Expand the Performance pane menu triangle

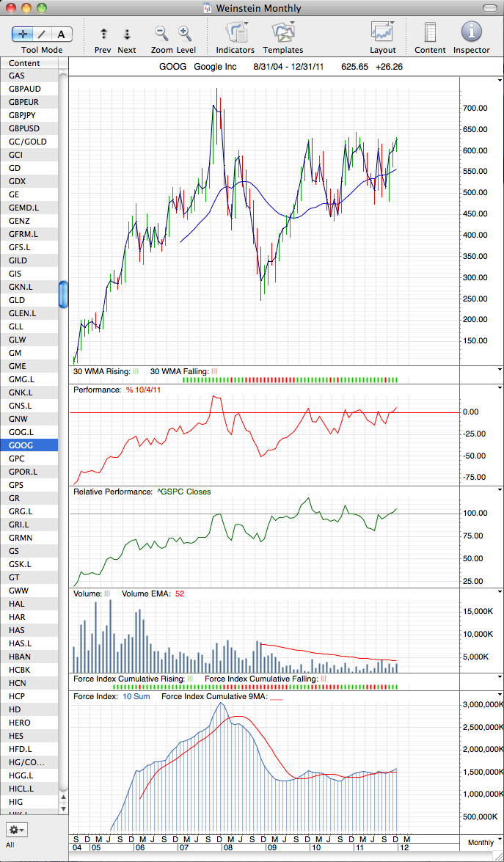tap(500, 387)
